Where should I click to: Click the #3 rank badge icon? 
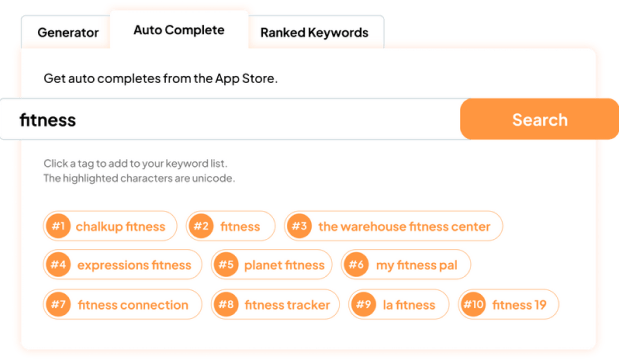click(x=299, y=226)
